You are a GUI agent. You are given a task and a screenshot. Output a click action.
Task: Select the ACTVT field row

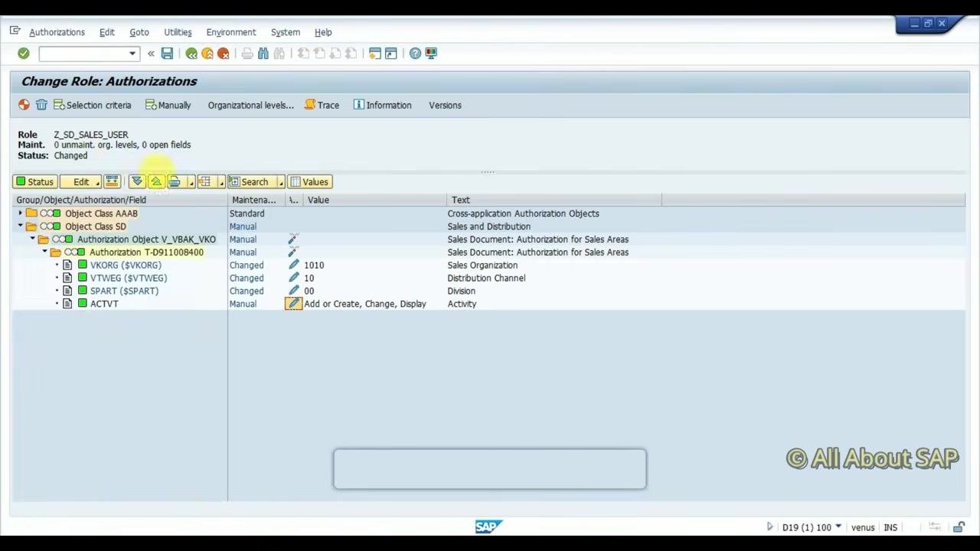pos(490,304)
